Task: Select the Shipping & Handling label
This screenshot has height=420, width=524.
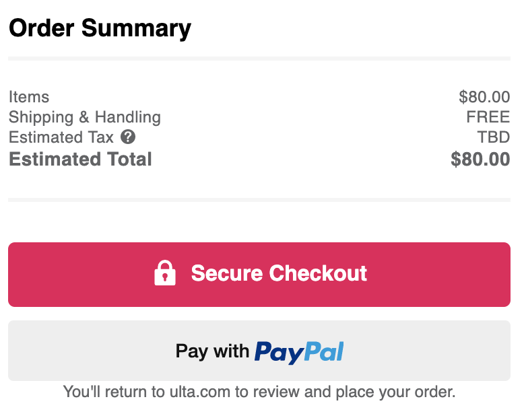Action: click(x=85, y=118)
